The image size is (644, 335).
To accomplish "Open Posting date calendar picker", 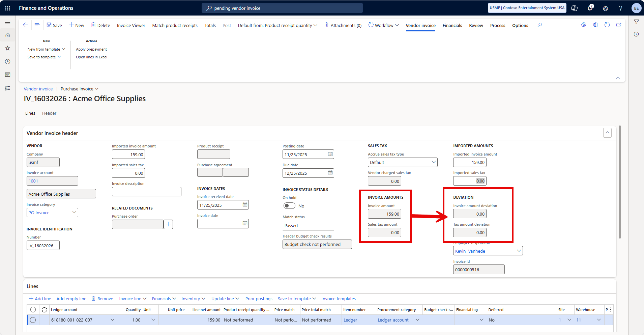I will (x=330, y=154).
